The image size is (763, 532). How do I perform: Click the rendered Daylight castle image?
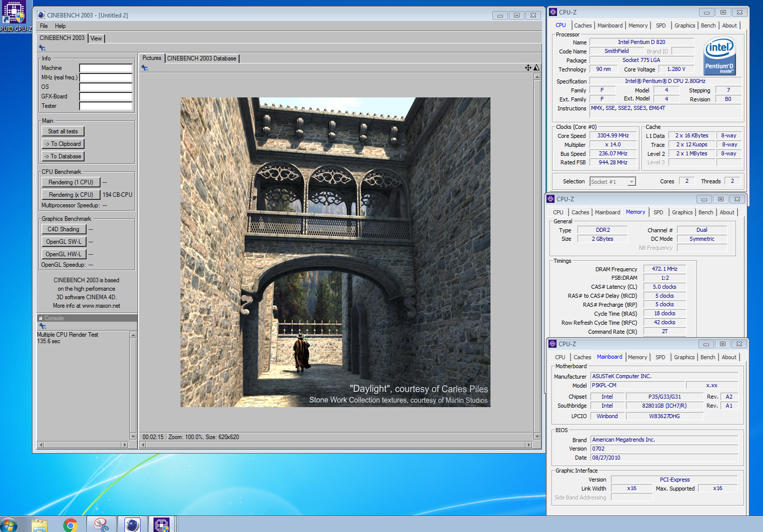click(335, 252)
